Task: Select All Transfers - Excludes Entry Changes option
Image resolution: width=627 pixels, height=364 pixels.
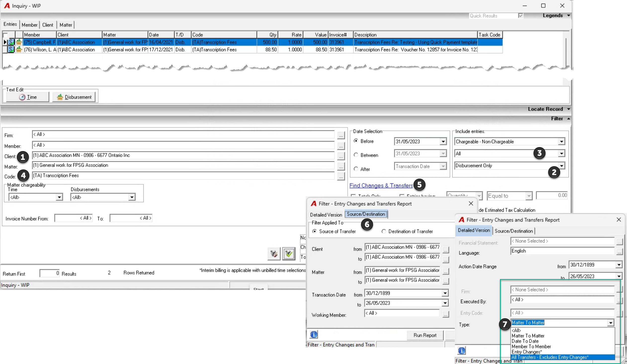Action: [563, 357]
